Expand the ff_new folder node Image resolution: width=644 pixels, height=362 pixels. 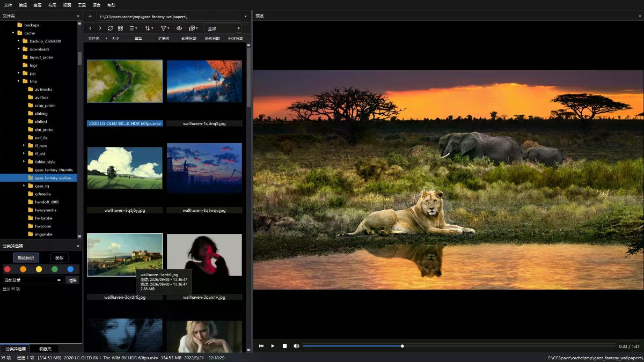click(24, 146)
